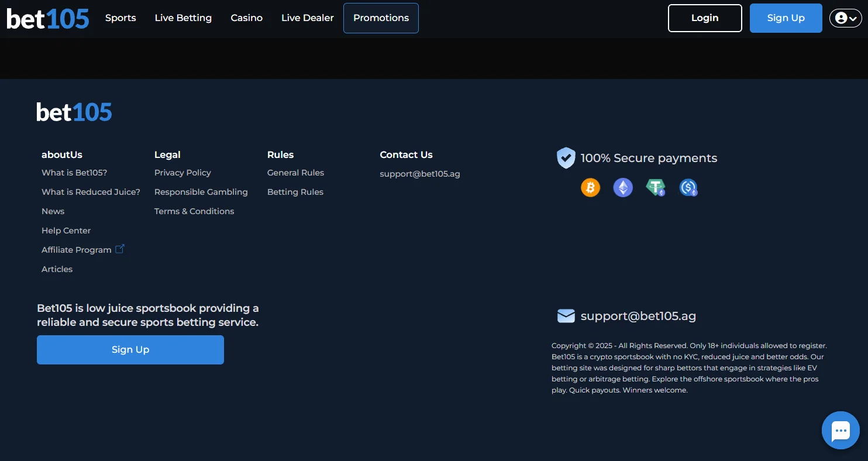This screenshot has width=868, height=461.
Task: Open the Affiliate Program link
Action: pyautogui.click(x=77, y=250)
